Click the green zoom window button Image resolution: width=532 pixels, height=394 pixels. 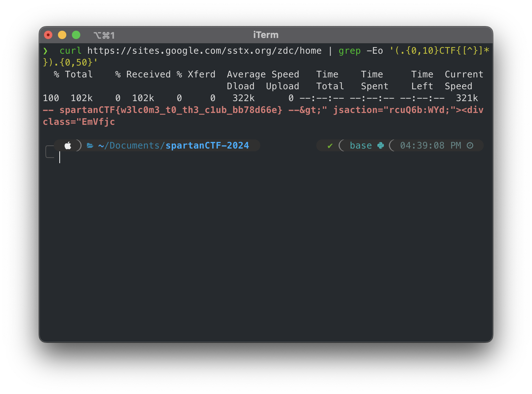click(76, 35)
